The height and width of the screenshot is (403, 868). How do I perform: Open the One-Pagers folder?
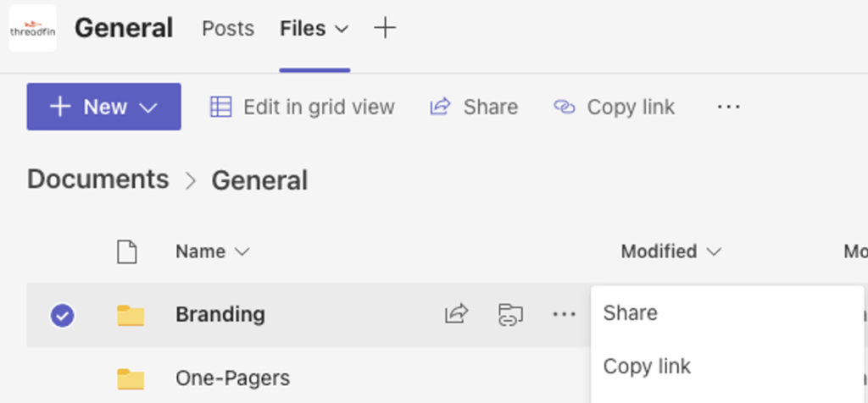click(232, 378)
